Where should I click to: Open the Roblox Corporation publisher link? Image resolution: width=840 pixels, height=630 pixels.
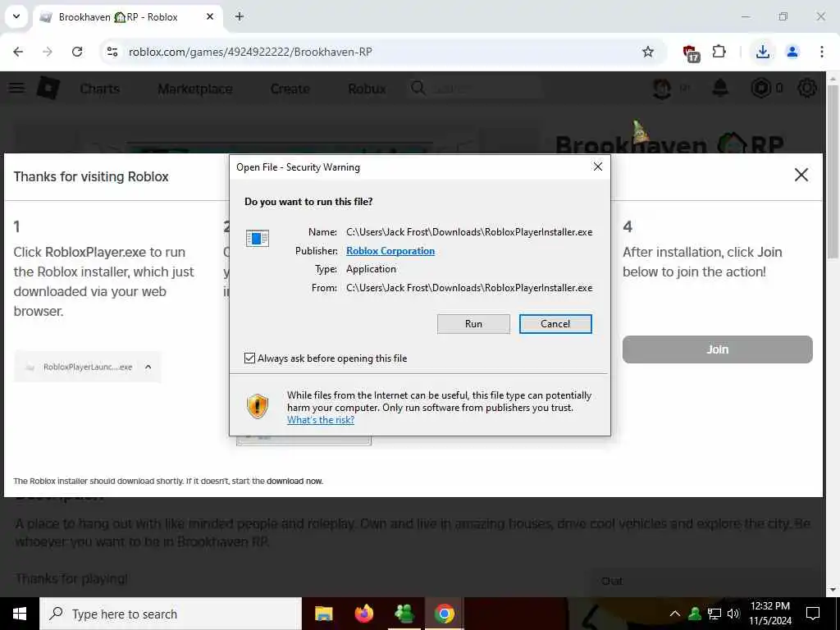tap(390, 251)
